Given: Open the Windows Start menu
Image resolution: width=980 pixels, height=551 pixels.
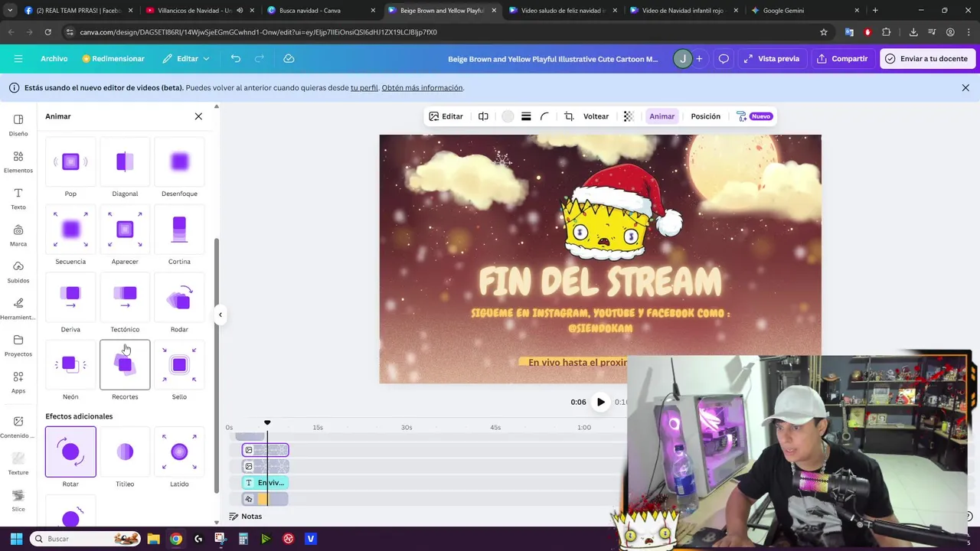Looking at the screenshot, I should point(16,539).
